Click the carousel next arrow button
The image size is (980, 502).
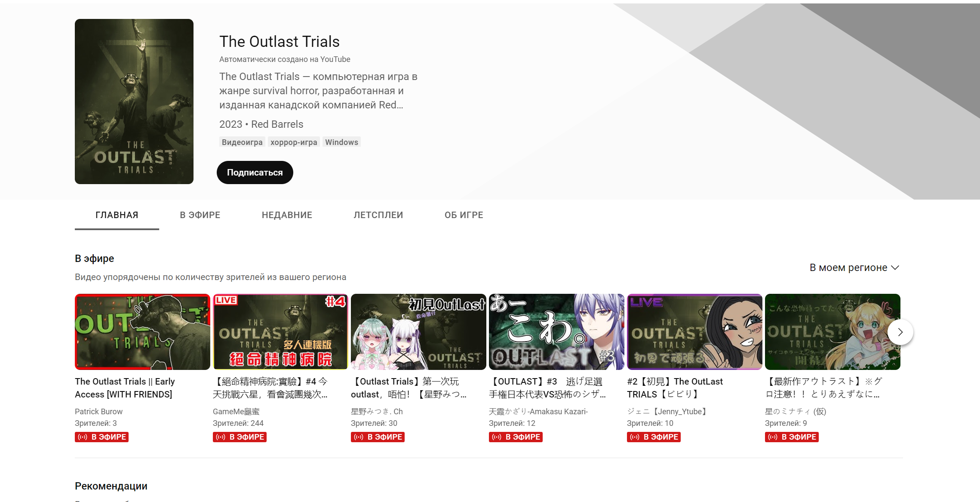click(900, 332)
